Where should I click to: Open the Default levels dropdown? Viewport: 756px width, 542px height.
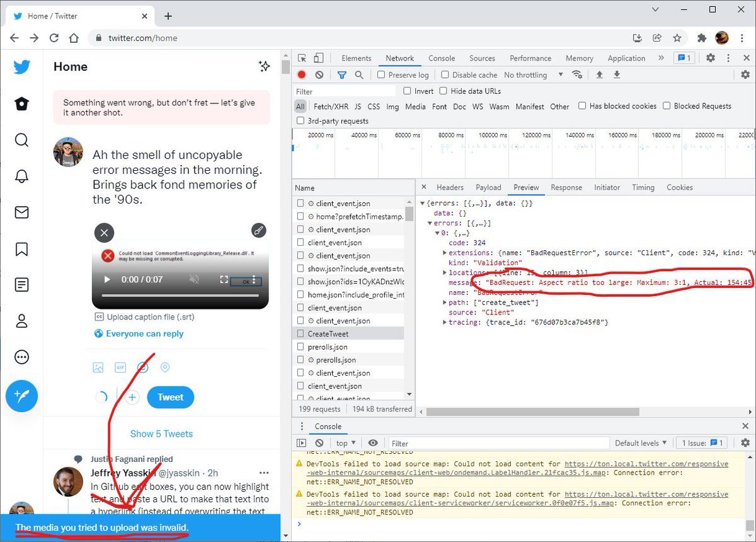[640, 443]
